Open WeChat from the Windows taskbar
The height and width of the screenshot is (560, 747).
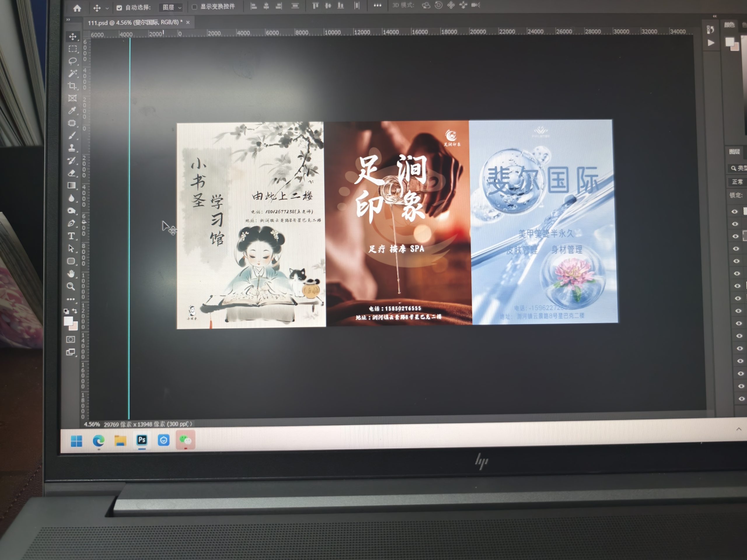[185, 440]
